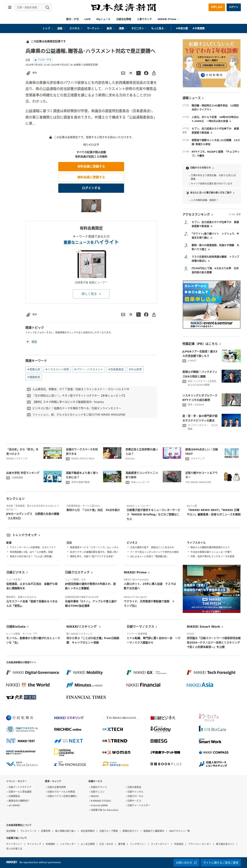The image size is (247, 868).
Task: Open Myニュース in the top menu
Action: [x=103, y=19]
